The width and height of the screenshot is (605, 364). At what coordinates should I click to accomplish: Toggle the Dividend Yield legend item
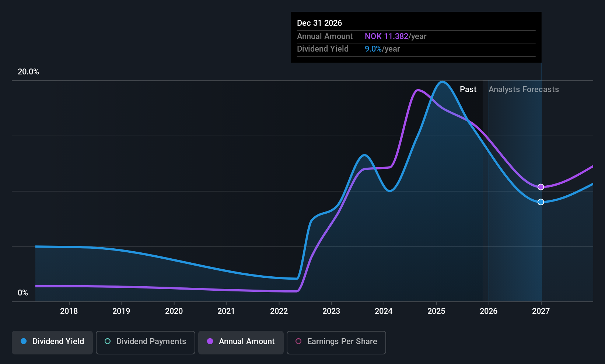(52, 342)
